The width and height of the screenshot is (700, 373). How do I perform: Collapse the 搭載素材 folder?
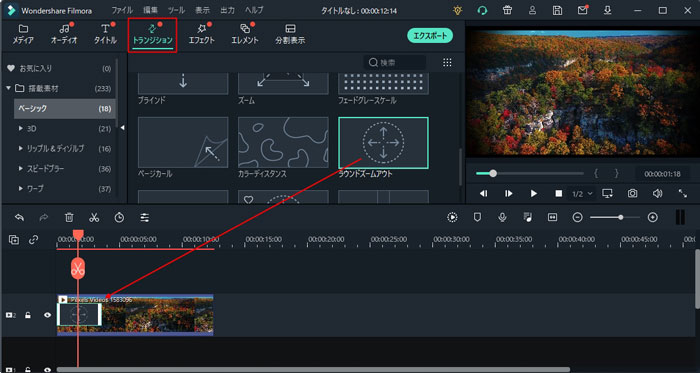click(x=8, y=88)
